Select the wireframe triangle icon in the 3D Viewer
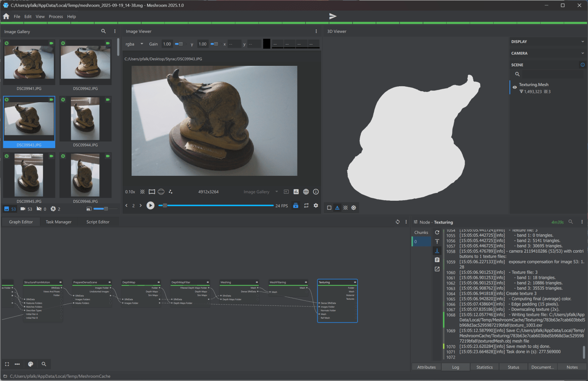The image size is (588, 381). 337,208
